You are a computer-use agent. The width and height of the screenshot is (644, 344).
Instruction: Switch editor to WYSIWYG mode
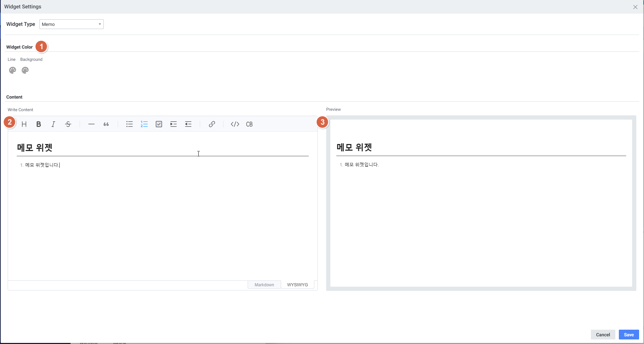298,285
